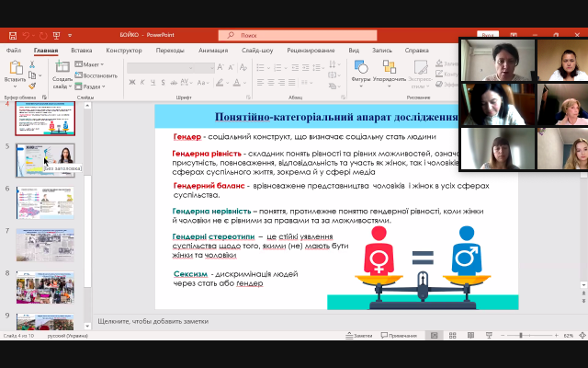Toggle the Примечания comments pane
Viewport: 588px width, 368px height.
(401, 335)
